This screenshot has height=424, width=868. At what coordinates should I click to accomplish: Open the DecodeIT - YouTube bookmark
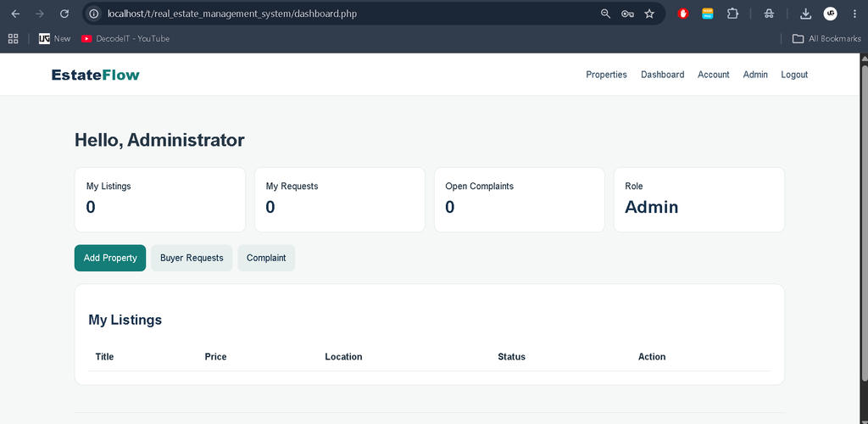pyautogui.click(x=125, y=39)
